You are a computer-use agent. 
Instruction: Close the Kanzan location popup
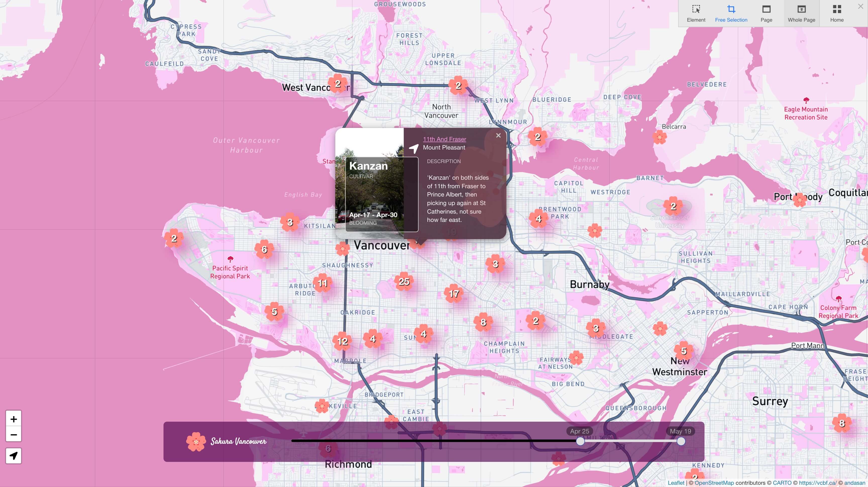coord(498,135)
